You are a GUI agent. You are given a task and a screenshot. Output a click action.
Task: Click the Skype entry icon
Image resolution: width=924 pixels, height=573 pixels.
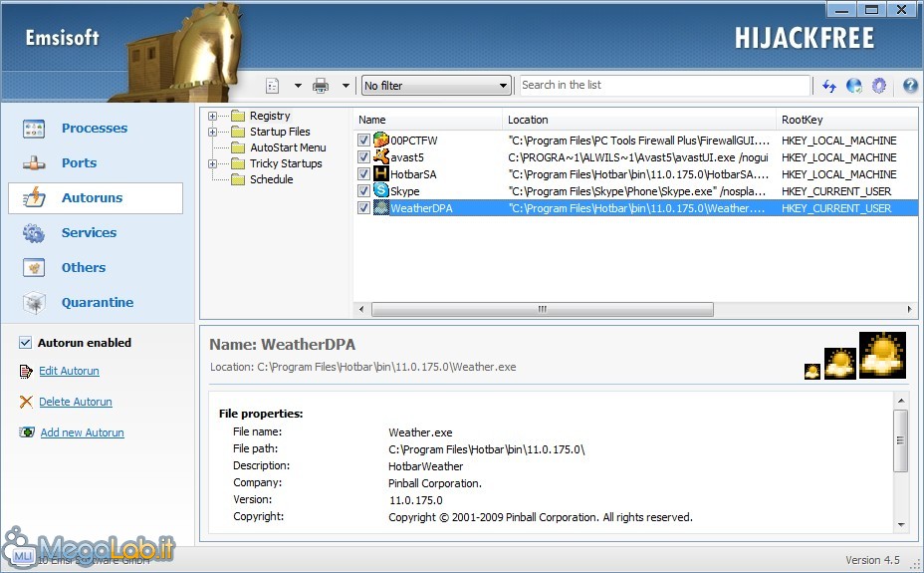(x=381, y=190)
